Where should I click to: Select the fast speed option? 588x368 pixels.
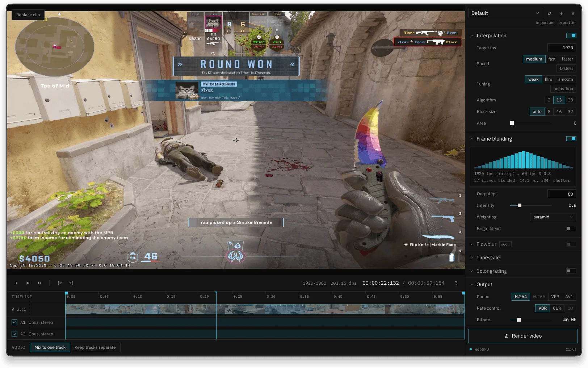coord(552,59)
